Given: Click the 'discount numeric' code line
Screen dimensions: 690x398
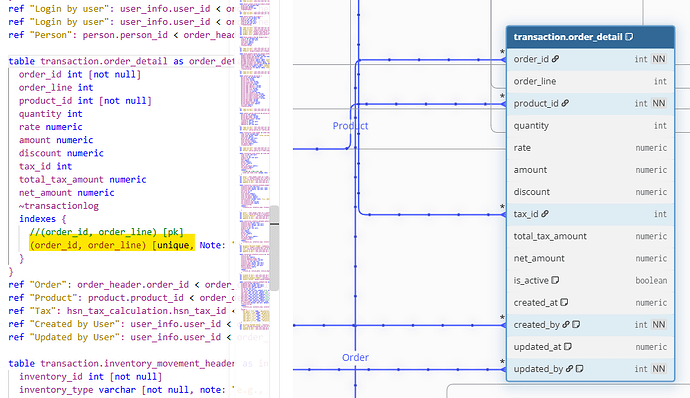Looking at the screenshot, I should 61,154.
